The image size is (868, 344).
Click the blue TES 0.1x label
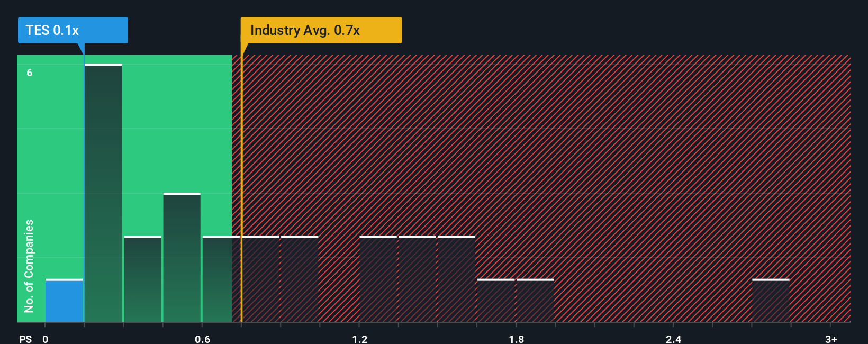[x=73, y=30]
